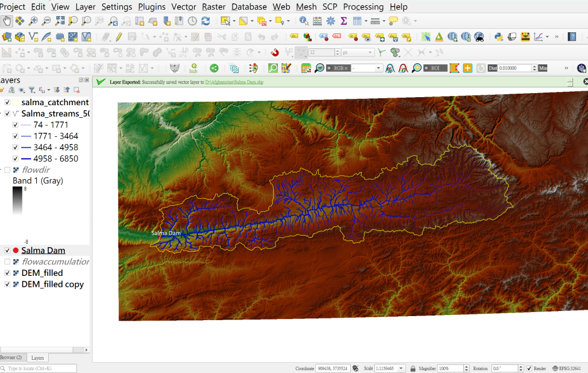Enable the flowaccumulation layer checkbox
This screenshot has width=588, height=373.
[x=7, y=262]
